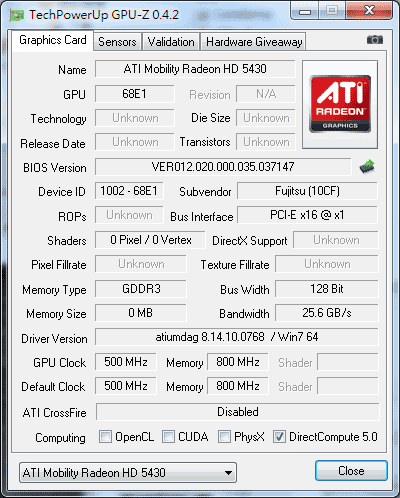
Task: Click the Device ID field 1002 - 68E1
Action: [x=129, y=191]
